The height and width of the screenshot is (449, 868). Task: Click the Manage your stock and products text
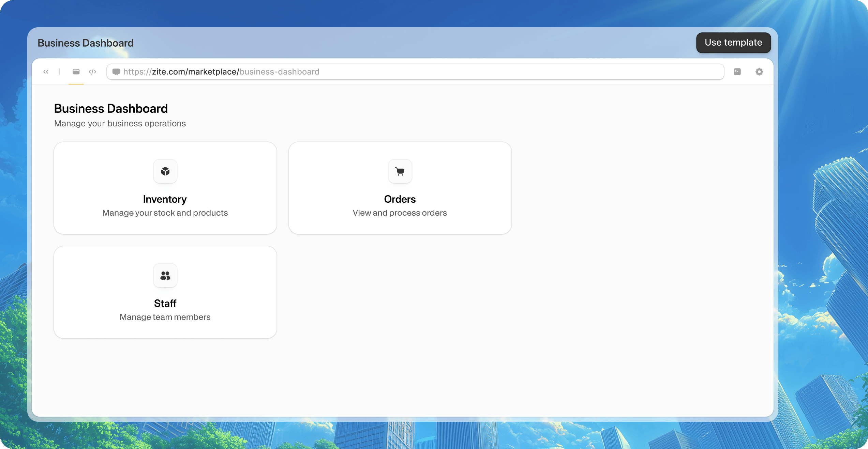click(165, 213)
